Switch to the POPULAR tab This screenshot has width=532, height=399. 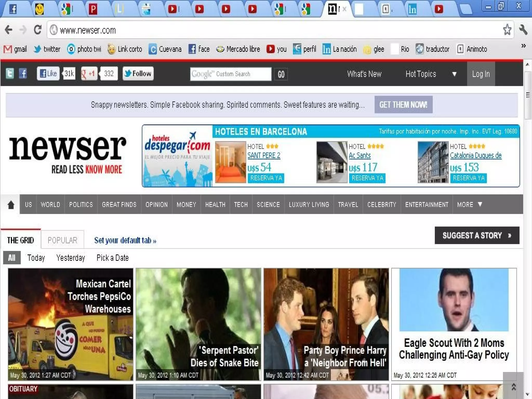[x=62, y=240]
